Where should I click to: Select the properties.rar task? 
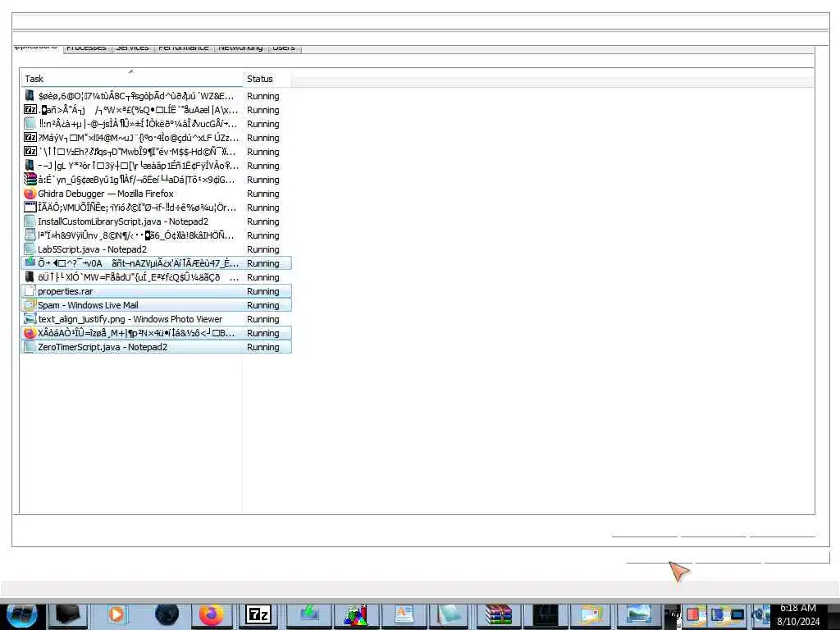[157, 291]
